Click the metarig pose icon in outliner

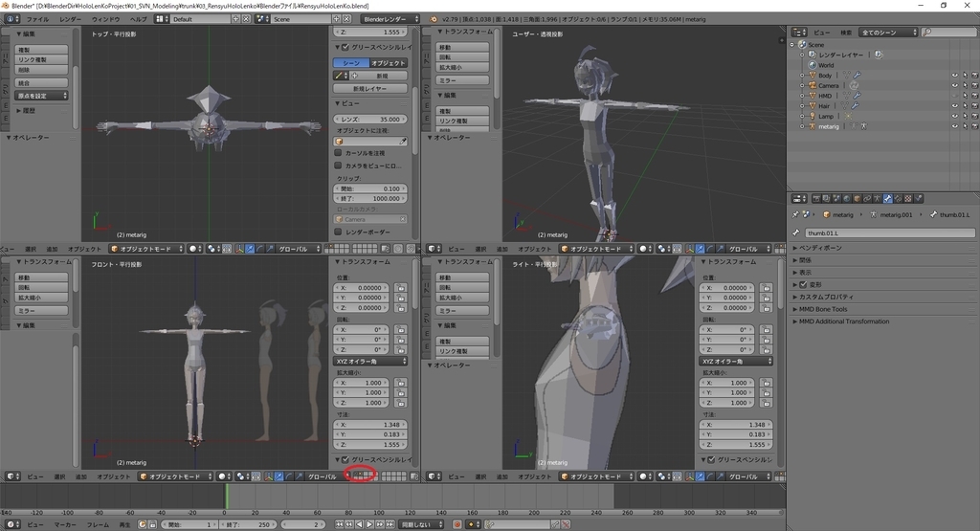[x=864, y=125]
